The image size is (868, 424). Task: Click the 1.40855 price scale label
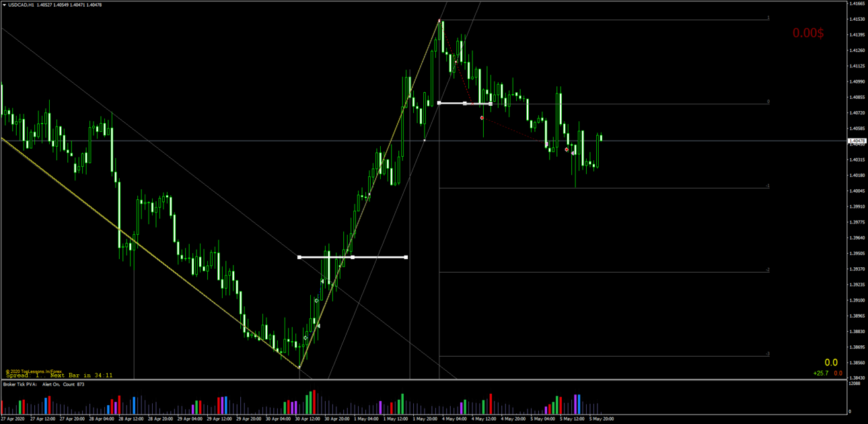coord(858,97)
